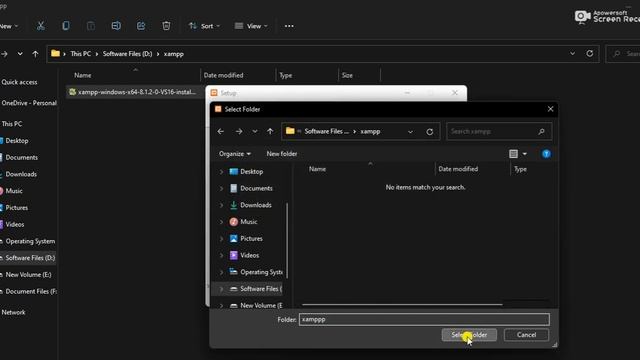Open Network in Explorer sidebar

click(13, 312)
